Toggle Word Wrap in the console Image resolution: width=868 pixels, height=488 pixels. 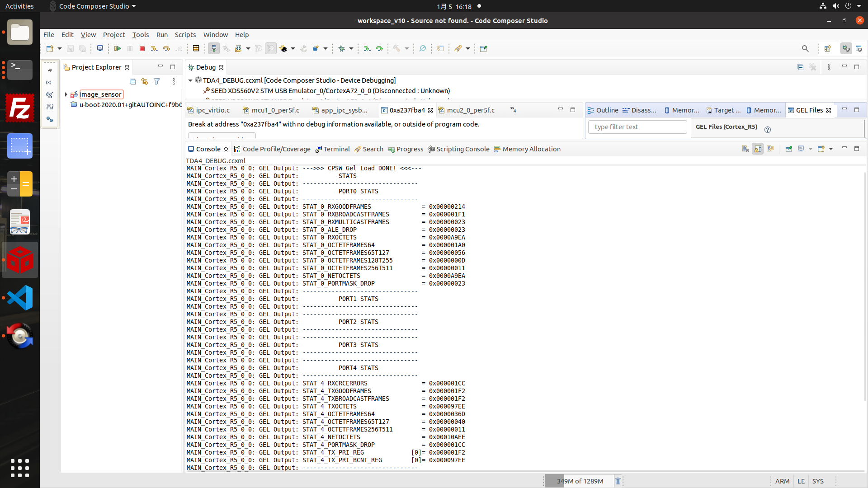[770, 149]
